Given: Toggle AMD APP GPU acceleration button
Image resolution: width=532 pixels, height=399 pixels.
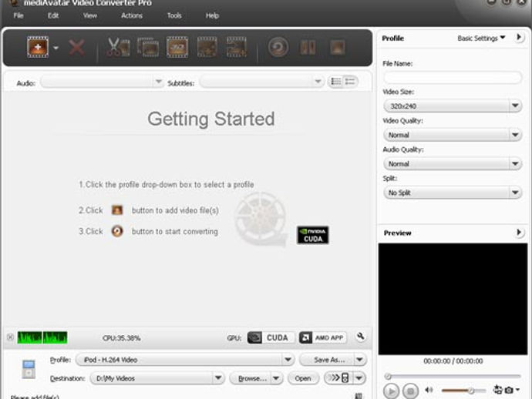Looking at the screenshot, I should [x=322, y=337].
